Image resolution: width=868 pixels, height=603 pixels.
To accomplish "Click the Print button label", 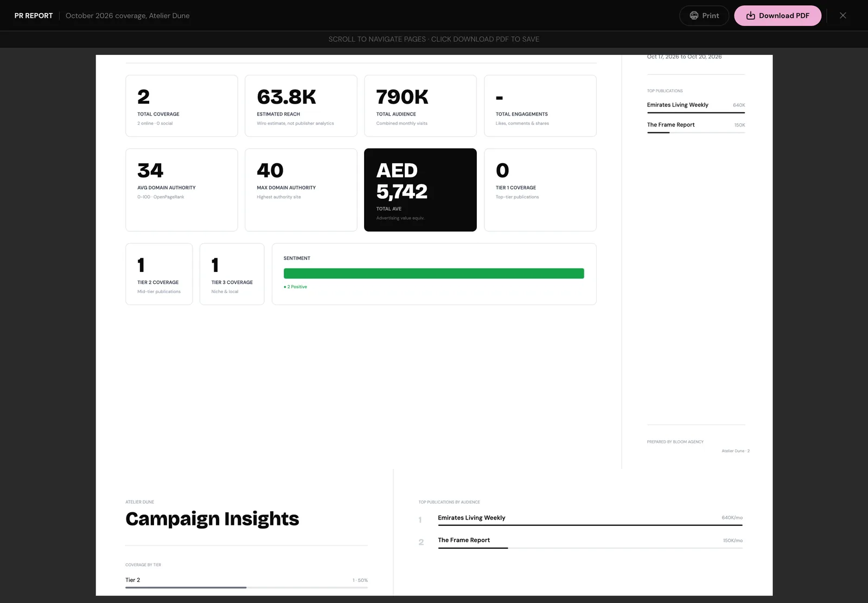I will click(711, 16).
